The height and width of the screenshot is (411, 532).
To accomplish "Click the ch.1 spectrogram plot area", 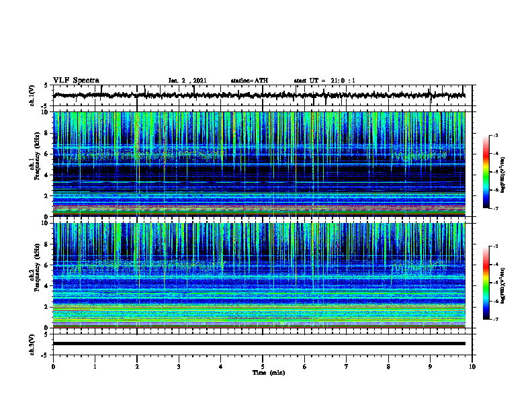I will [x=259, y=164].
